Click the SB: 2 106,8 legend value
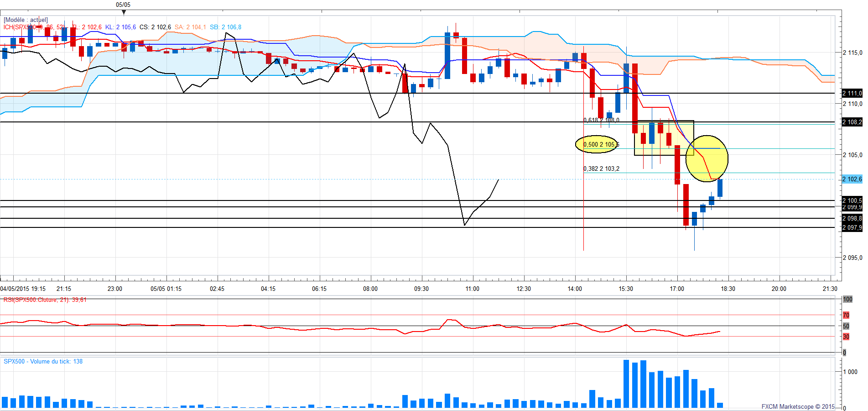 click(225, 27)
